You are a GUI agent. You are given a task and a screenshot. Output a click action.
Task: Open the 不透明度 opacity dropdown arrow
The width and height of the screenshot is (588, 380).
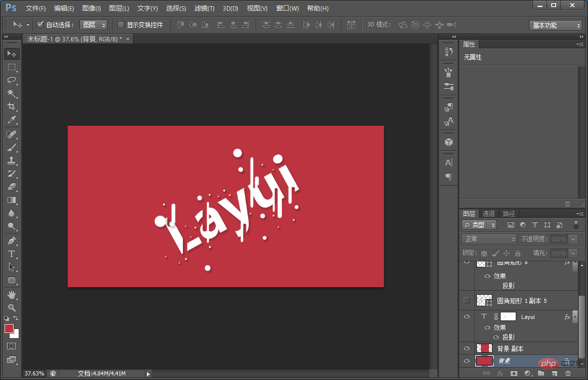573,239
